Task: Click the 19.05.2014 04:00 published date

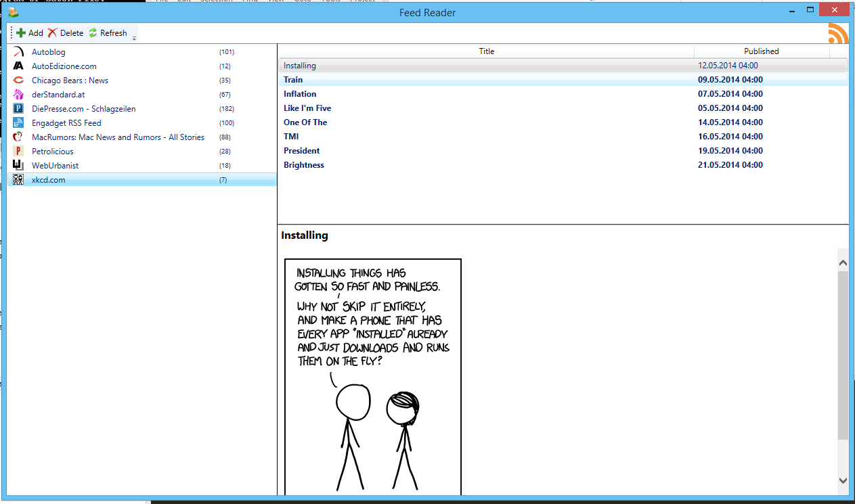Action: point(730,151)
